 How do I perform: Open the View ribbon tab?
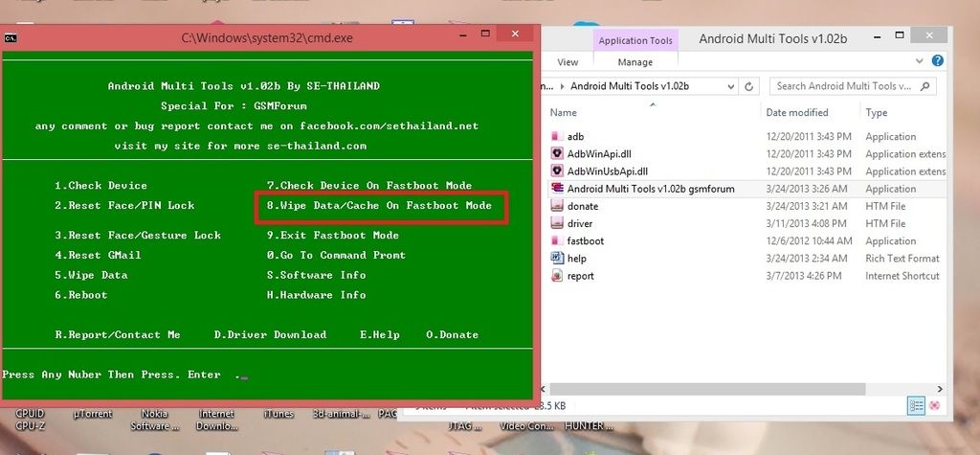coord(568,62)
